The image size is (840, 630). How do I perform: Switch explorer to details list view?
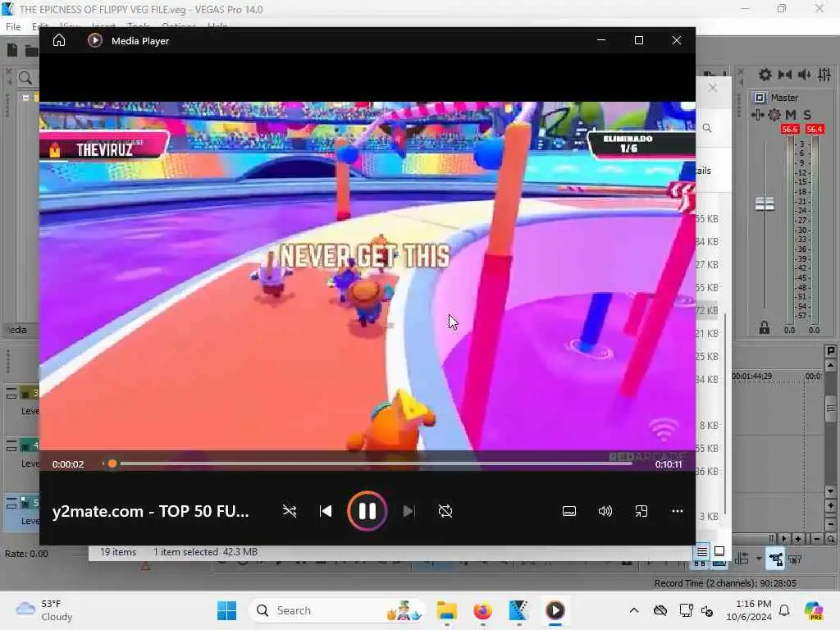tap(702, 550)
